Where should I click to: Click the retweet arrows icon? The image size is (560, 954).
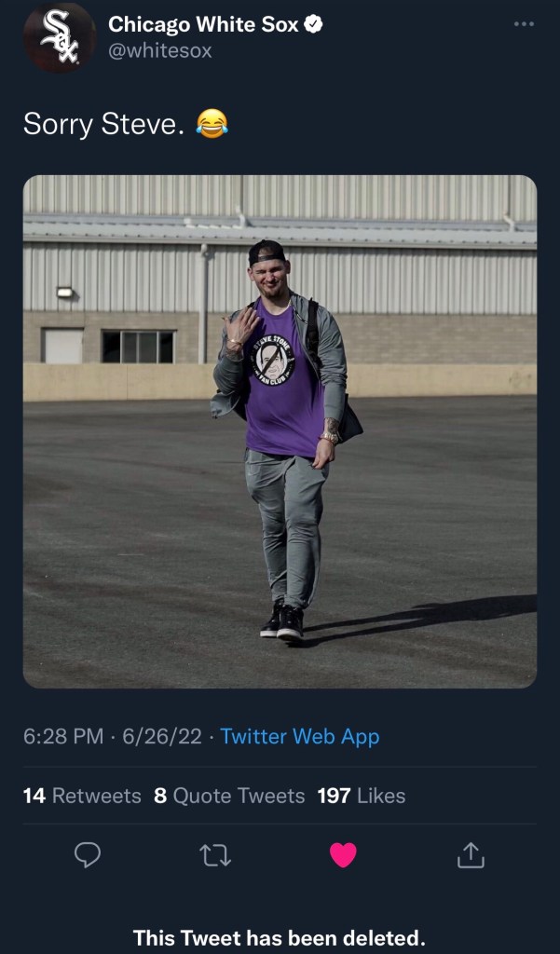tap(215, 854)
